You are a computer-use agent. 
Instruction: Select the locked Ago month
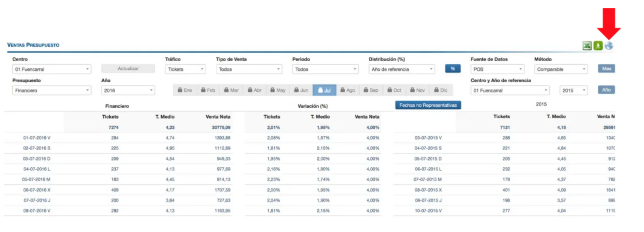347,90
